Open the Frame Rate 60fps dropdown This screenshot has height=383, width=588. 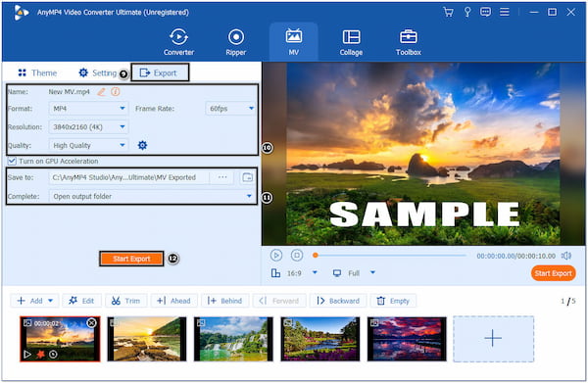[x=230, y=109]
